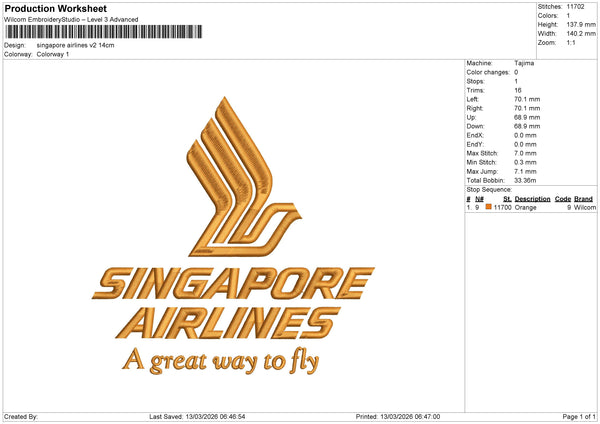Select the Orange stop sequence row
Image resolution: width=600 pixels, height=424 pixels.
(x=530, y=207)
